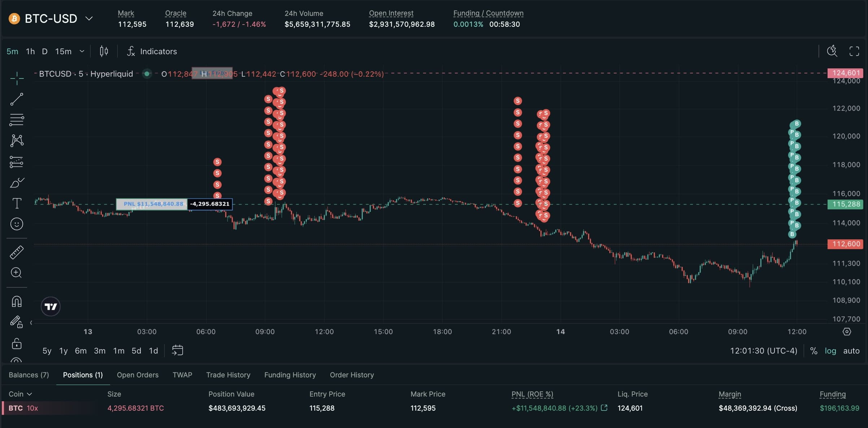Open the timeframe interval dropdown arrow

(82, 51)
